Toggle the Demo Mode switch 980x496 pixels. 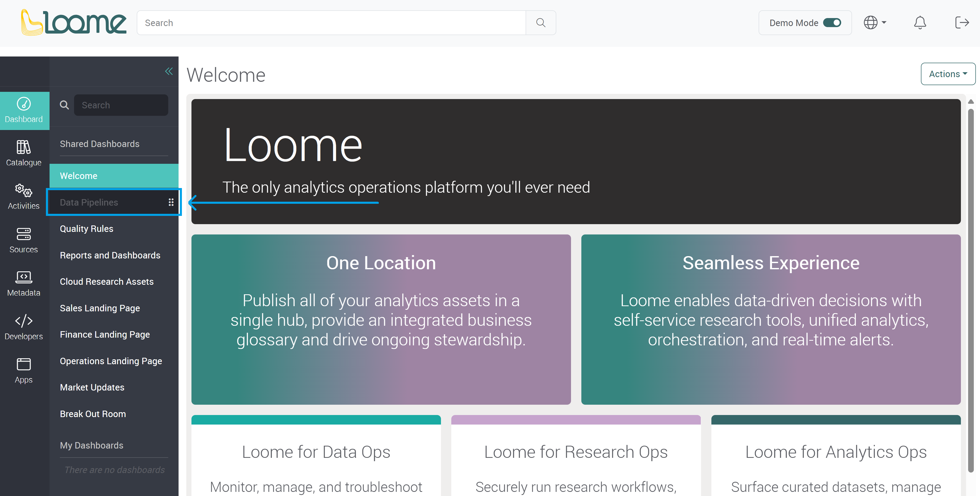[x=832, y=23]
